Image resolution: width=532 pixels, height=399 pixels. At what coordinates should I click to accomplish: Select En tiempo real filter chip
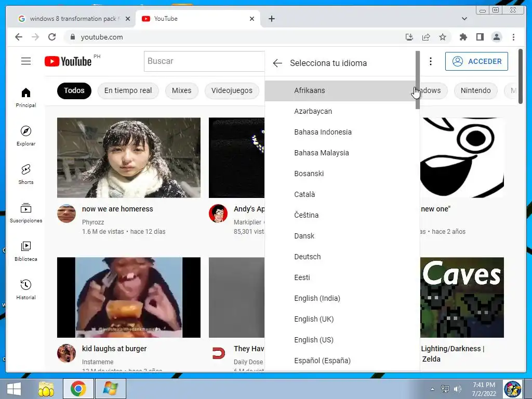tap(128, 90)
